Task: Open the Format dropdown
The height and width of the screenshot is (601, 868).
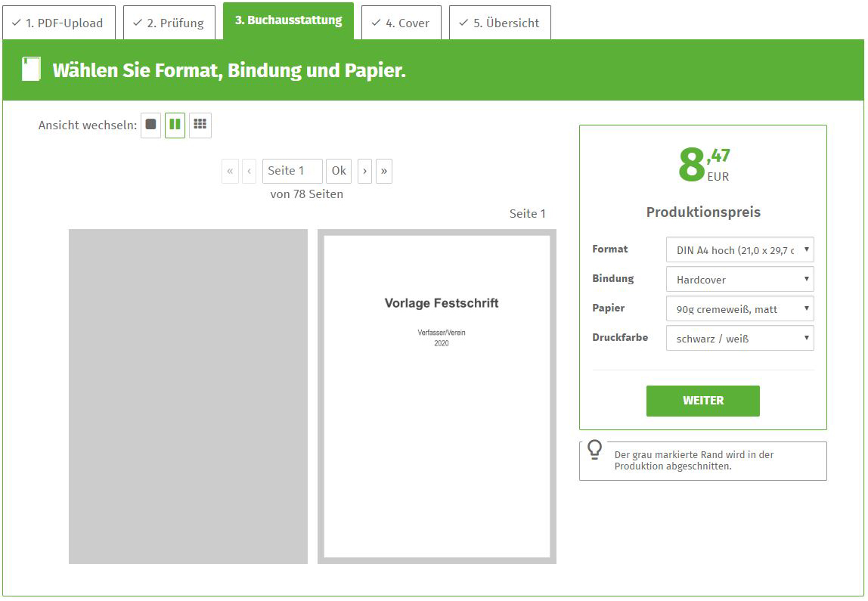Action: pos(739,250)
